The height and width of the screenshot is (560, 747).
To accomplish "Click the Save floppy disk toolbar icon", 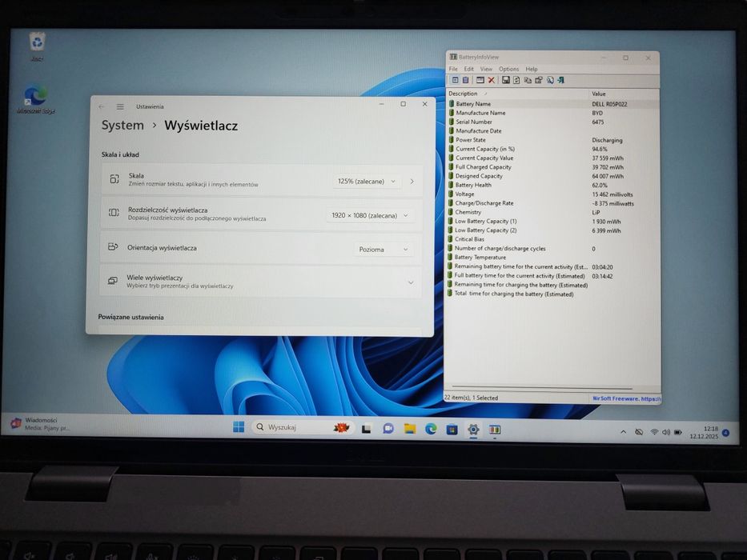I will [x=505, y=80].
